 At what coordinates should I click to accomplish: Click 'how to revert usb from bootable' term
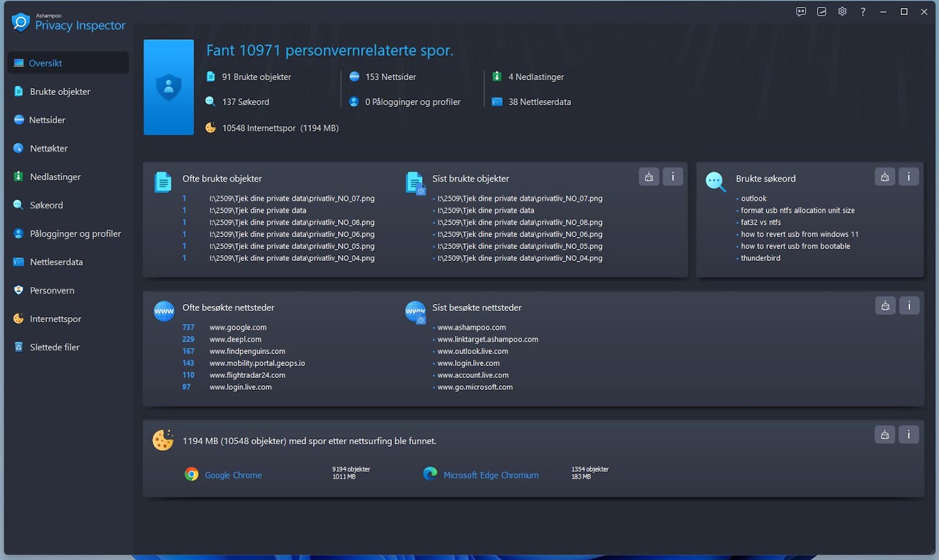pos(796,246)
